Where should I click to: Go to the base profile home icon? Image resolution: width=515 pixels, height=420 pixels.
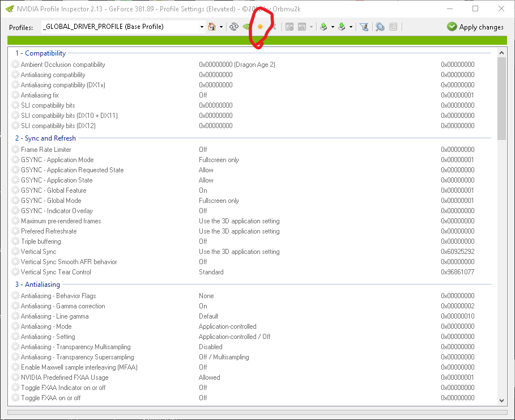click(212, 27)
